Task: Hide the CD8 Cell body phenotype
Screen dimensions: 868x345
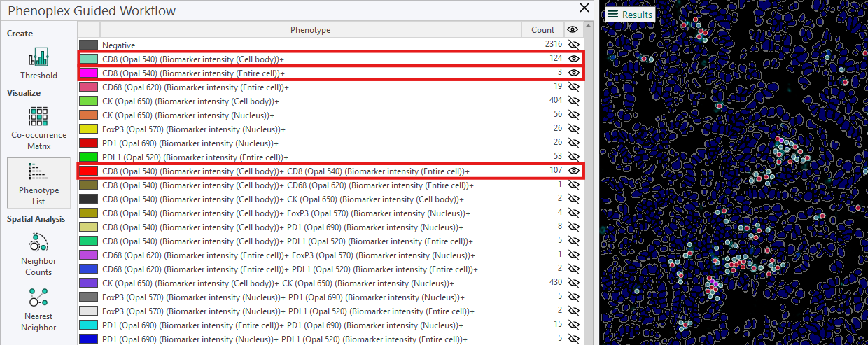Action: 574,59
